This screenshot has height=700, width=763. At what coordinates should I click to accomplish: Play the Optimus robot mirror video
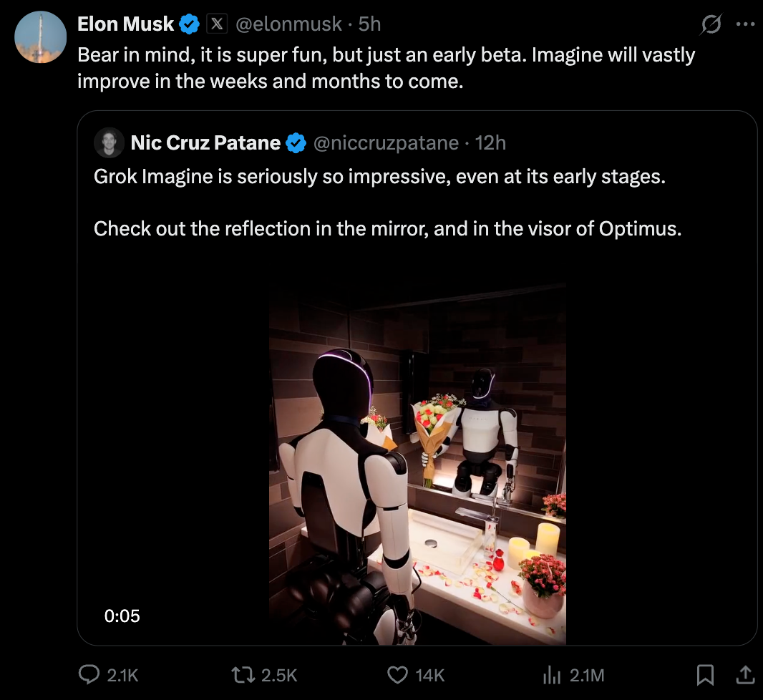tap(417, 464)
